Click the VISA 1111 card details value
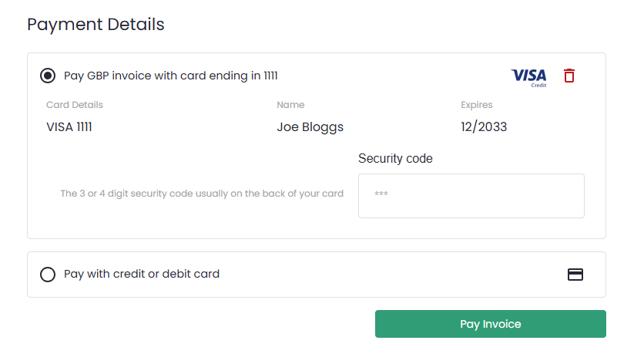The height and width of the screenshot is (364, 644). click(69, 127)
